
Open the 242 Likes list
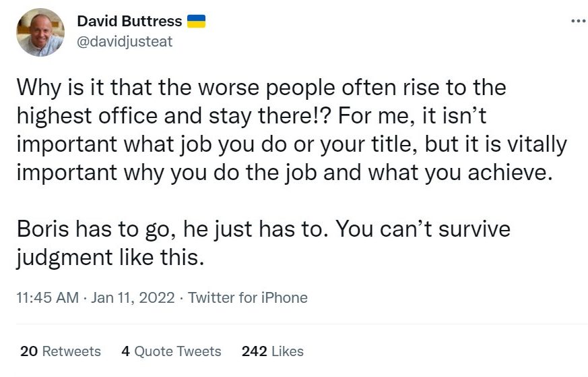click(x=272, y=351)
